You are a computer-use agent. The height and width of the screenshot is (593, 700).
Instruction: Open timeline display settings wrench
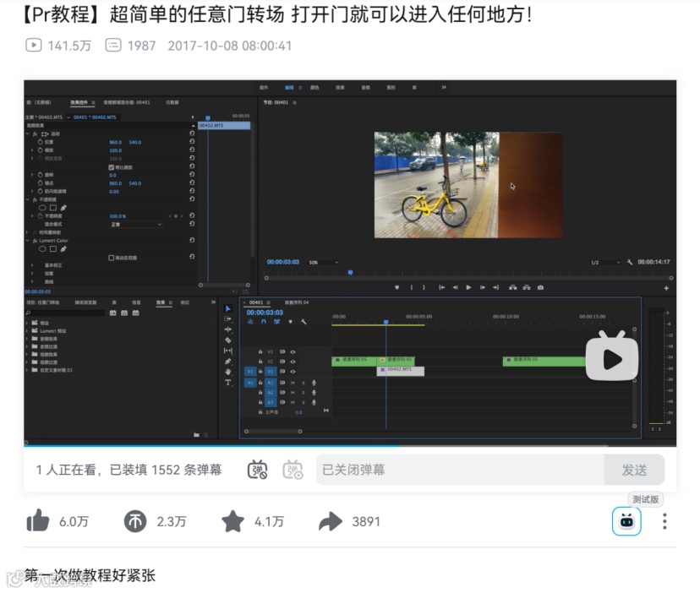click(304, 322)
